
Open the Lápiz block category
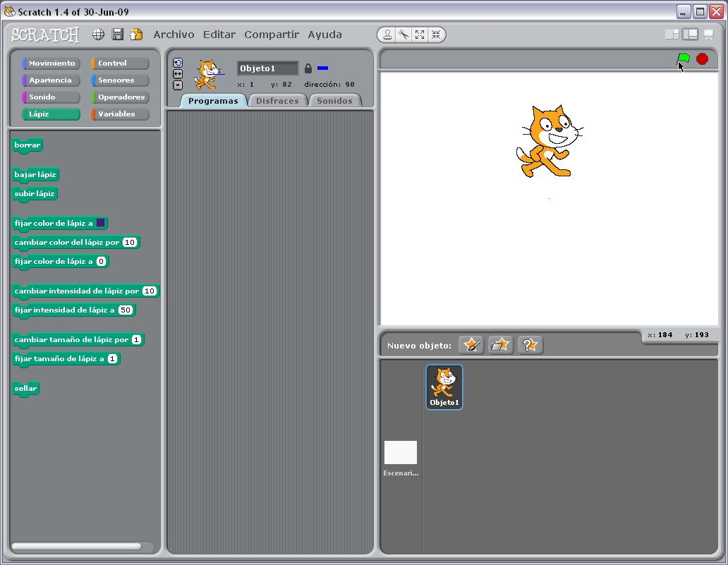(51, 114)
